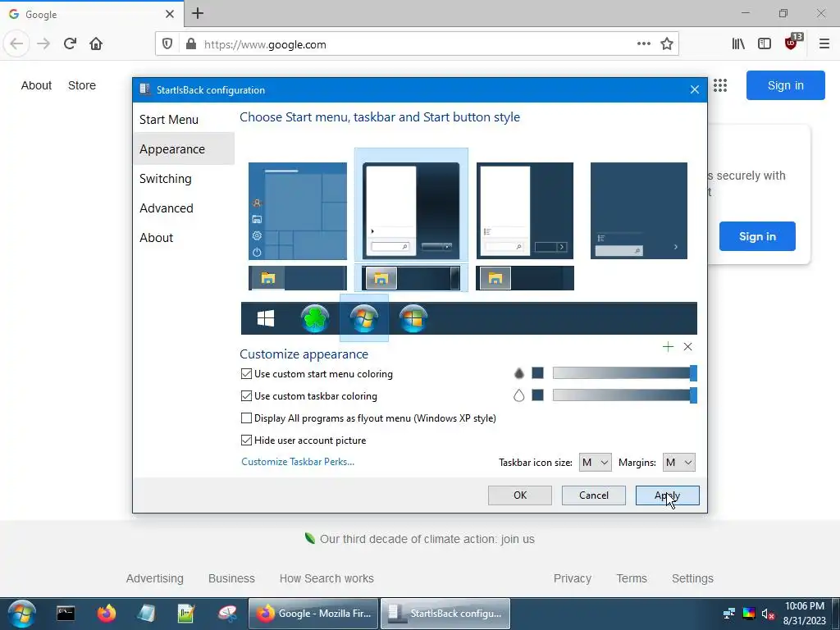Launch Command Prompt from the taskbar
The width and height of the screenshot is (840, 630).
(x=66, y=614)
